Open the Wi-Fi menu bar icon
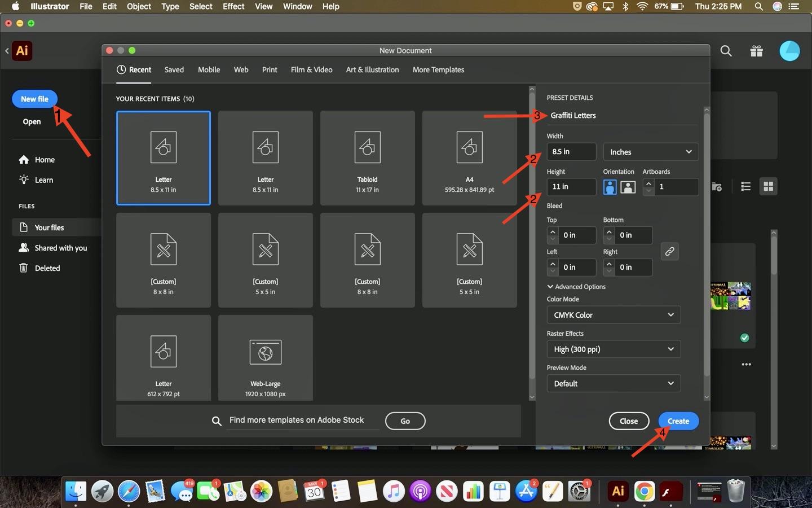812x508 pixels. (642, 7)
